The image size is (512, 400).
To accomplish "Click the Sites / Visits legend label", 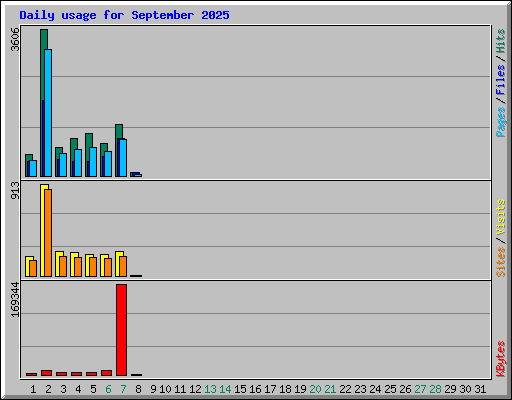I will click(x=500, y=238).
